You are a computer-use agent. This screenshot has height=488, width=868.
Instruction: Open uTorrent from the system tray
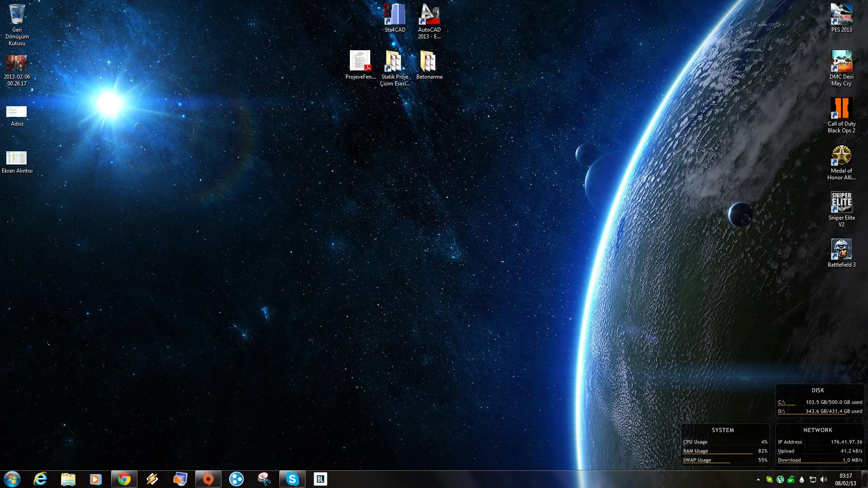tap(780, 479)
